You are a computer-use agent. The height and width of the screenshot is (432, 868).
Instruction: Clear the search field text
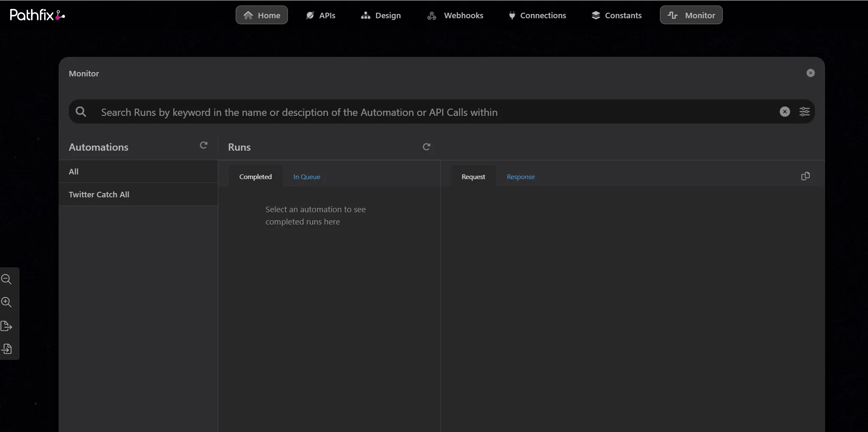click(785, 112)
